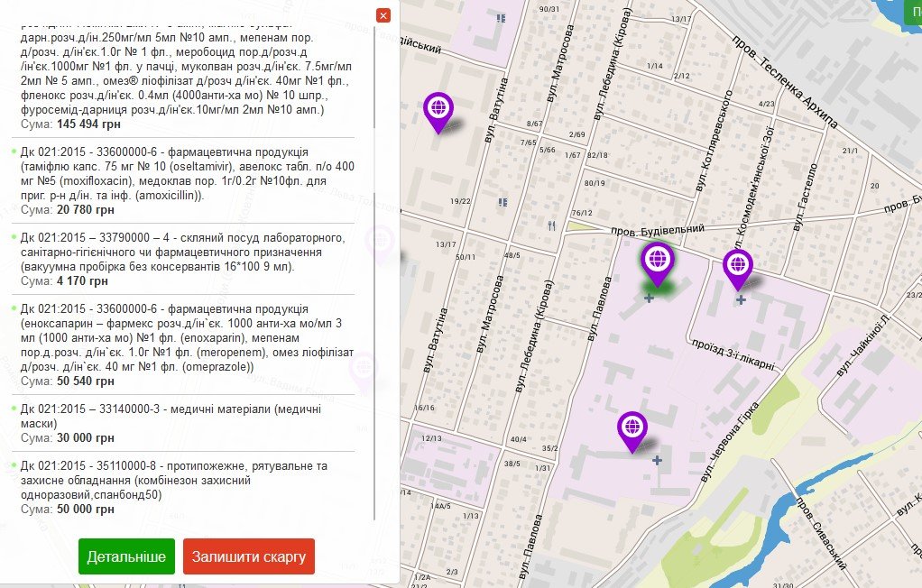Click the Детальніше green button

point(126,556)
